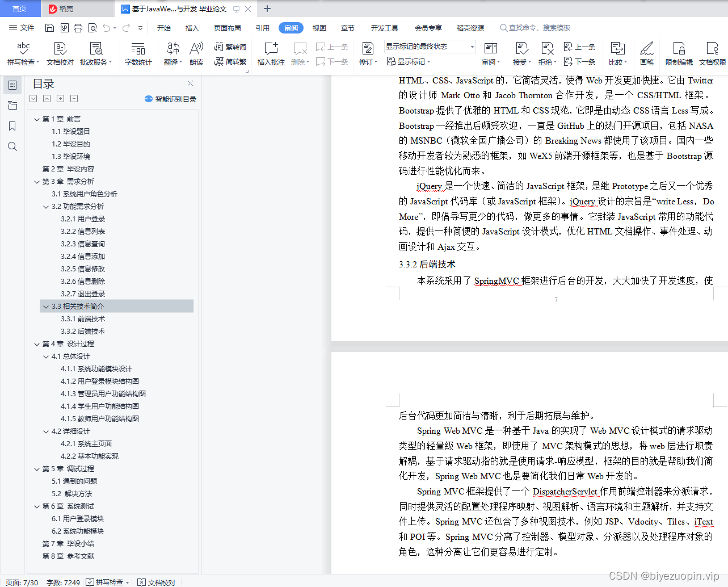Open a new tab with plus button
Image resolution: width=728 pixels, height=587 pixels.
[267, 9]
